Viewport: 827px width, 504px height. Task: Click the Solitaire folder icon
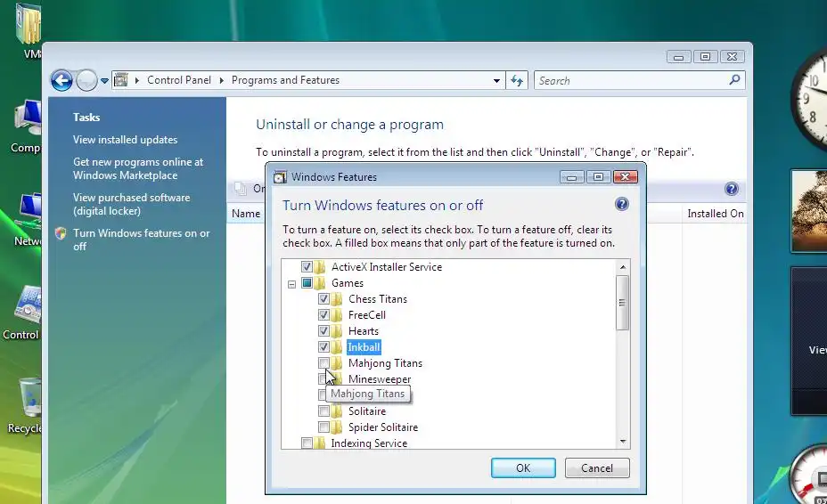337,411
